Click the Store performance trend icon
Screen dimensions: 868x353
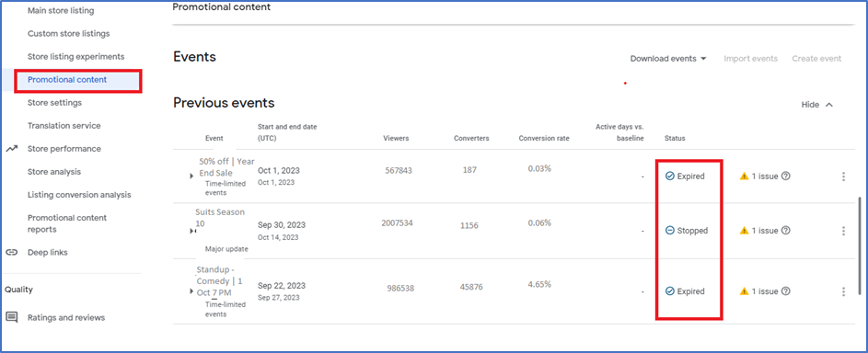(12, 149)
